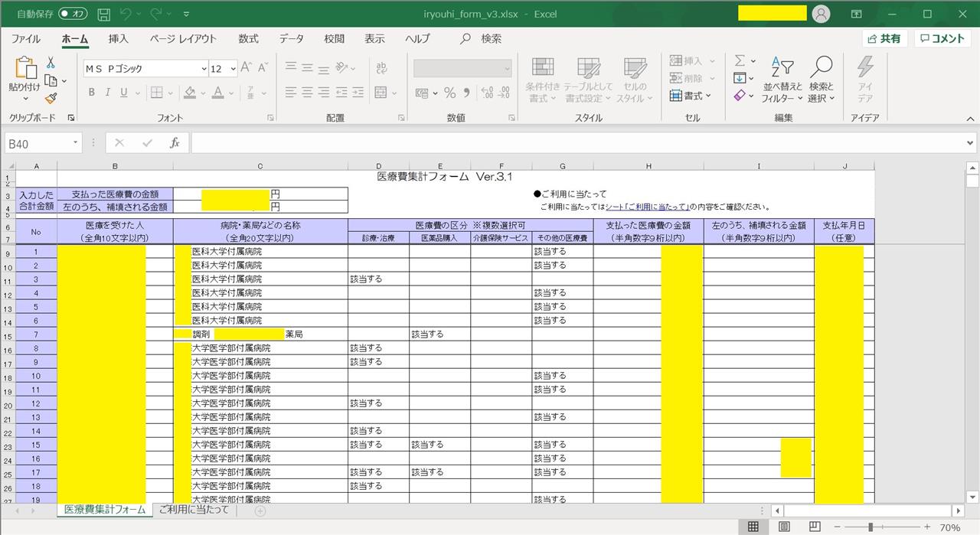
Task: Toggle Middle Align in alignment group
Action: click(307, 69)
